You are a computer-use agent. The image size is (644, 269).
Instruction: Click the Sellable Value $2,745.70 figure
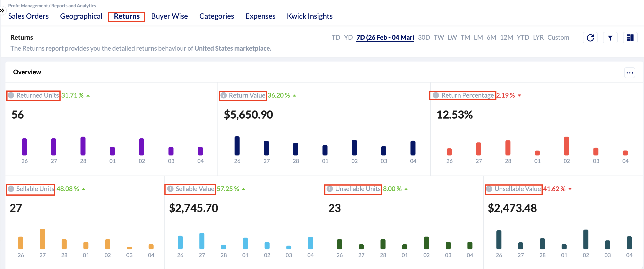click(x=194, y=208)
